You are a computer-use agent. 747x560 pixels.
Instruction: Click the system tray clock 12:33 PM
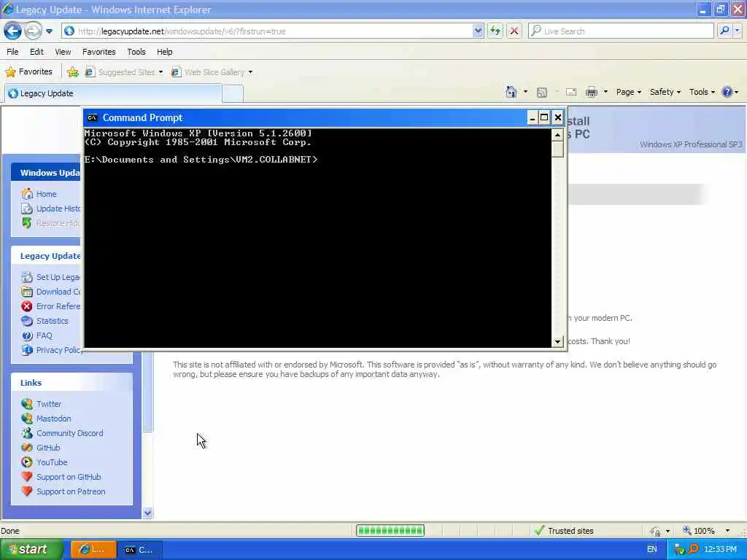point(720,550)
